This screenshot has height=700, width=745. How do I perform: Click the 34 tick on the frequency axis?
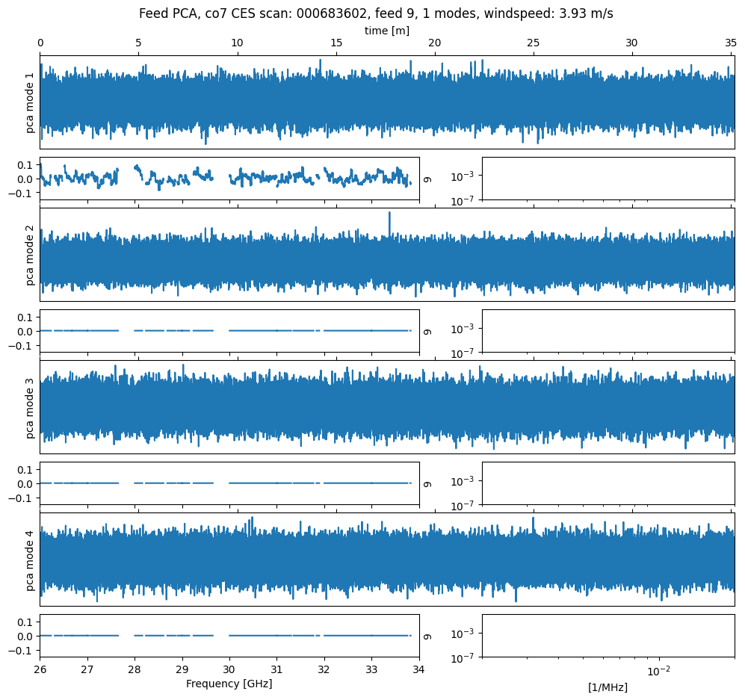(419, 669)
